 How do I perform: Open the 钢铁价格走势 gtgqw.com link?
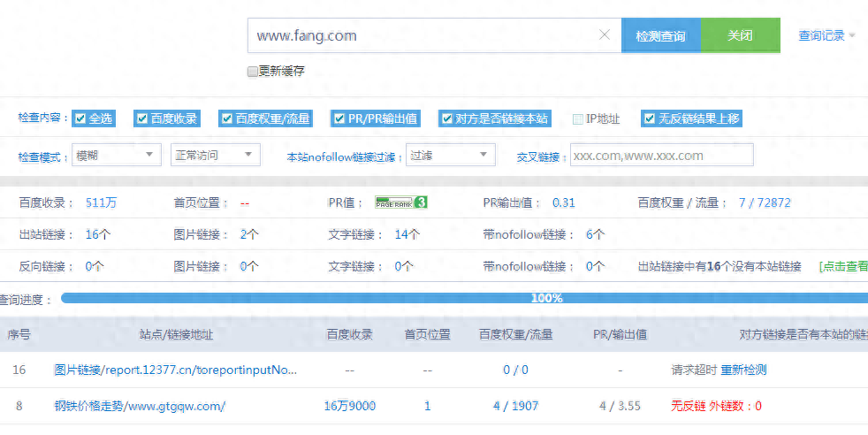click(140, 406)
